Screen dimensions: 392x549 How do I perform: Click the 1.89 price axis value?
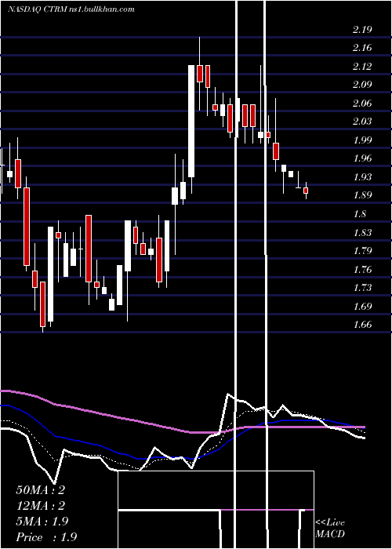(x=362, y=195)
